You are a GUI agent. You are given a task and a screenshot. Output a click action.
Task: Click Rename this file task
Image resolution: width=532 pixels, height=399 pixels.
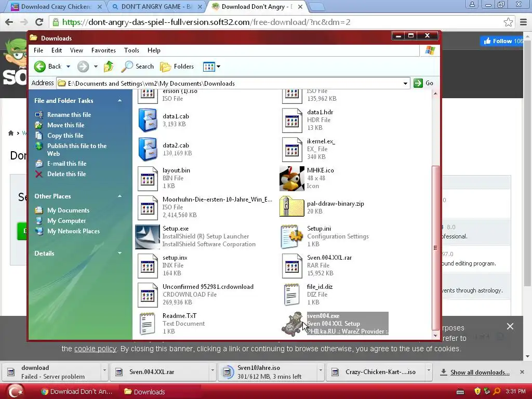[69, 115]
